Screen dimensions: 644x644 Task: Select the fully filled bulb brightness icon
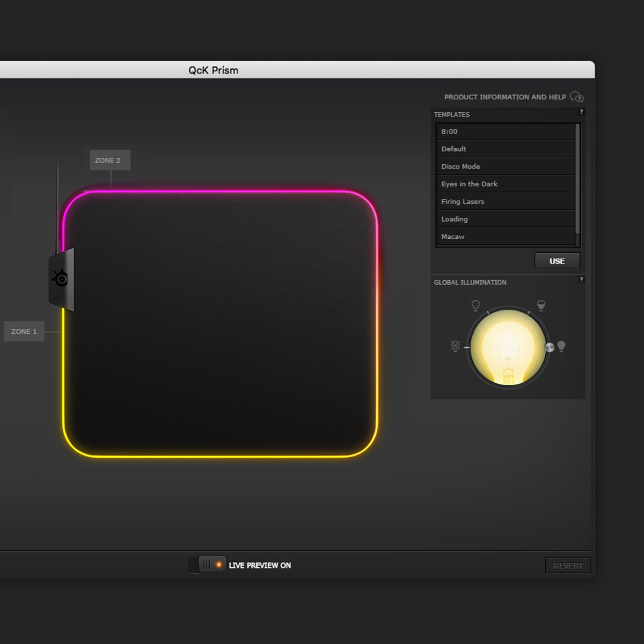coord(561,346)
